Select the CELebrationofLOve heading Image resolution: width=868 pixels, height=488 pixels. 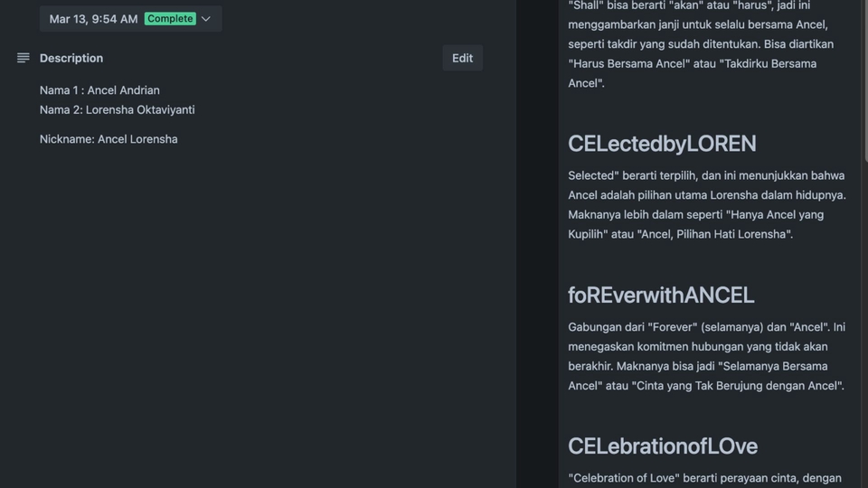coord(663,446)
